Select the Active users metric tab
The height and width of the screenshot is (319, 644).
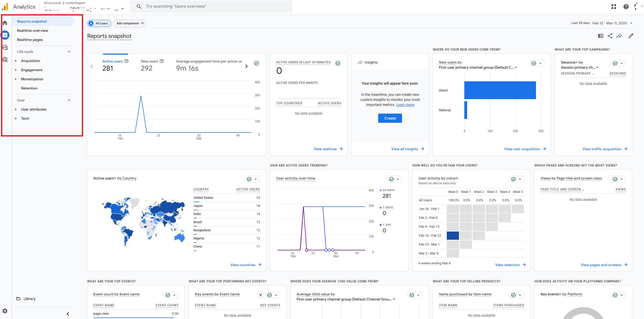(115, 65)
